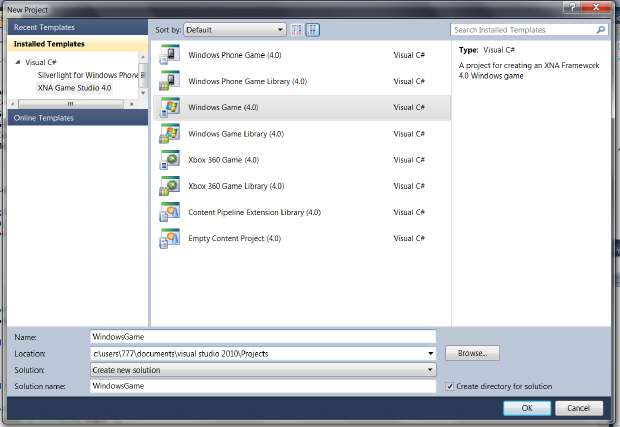This screenshot has height=427, width=620.
Task: Click the OK button
Action: pos(526,407)
